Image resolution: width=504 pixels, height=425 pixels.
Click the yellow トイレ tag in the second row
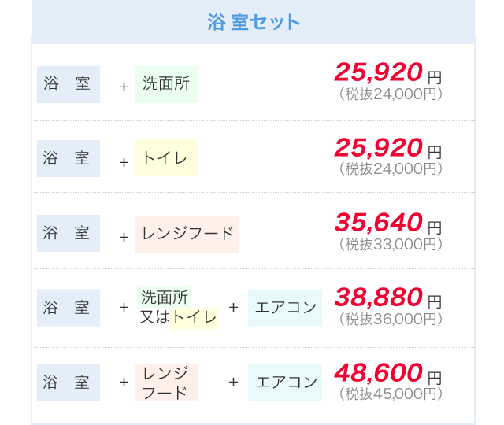pos(166,157)
